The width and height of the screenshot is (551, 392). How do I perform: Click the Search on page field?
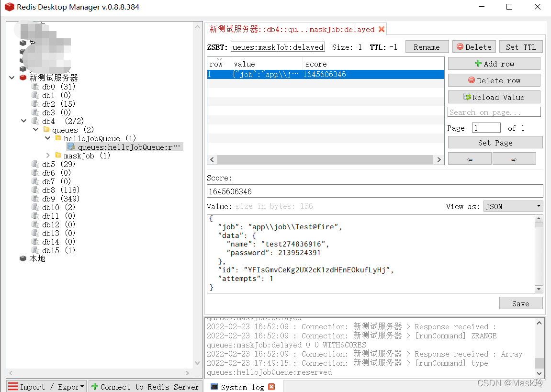click(x=494, y=112)
